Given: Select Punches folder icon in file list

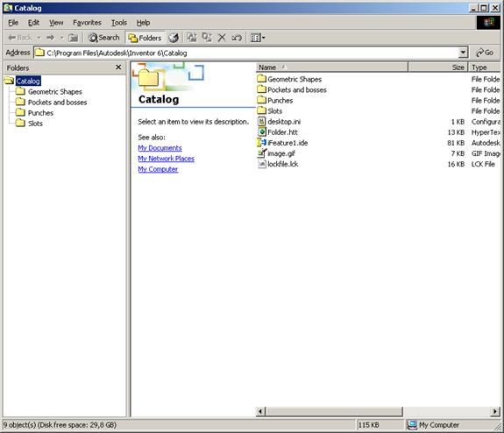Looking at the screenshot, I should (x=262, y=100).
